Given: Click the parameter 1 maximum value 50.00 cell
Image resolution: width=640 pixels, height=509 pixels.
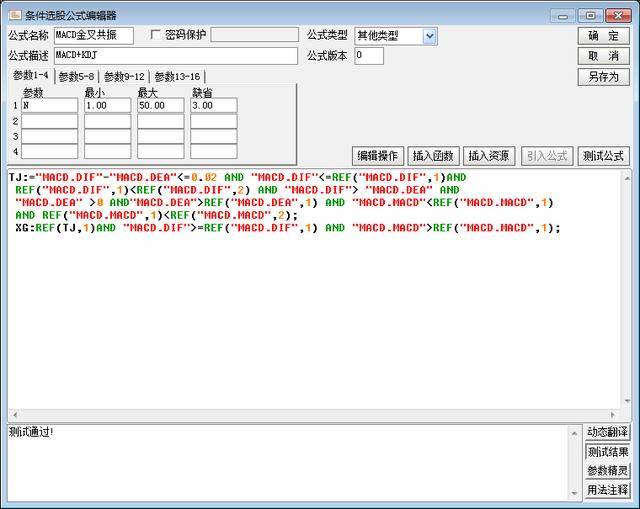Looking at the screenshot, I should [x=160, y=105].
